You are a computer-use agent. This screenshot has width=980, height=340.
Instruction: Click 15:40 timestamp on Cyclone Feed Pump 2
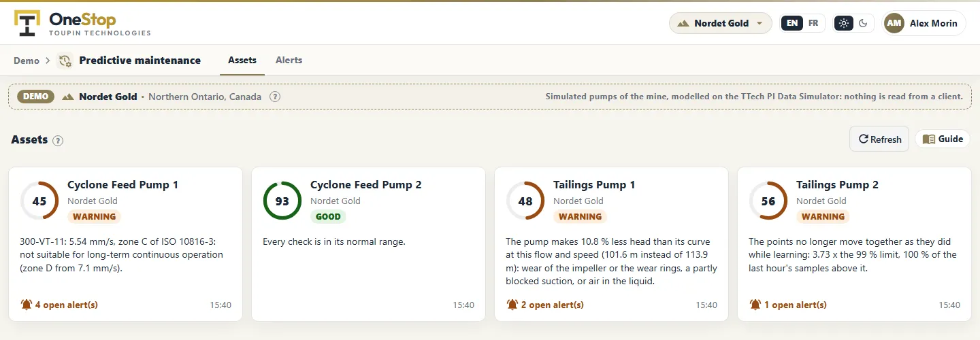pos(463,305)
